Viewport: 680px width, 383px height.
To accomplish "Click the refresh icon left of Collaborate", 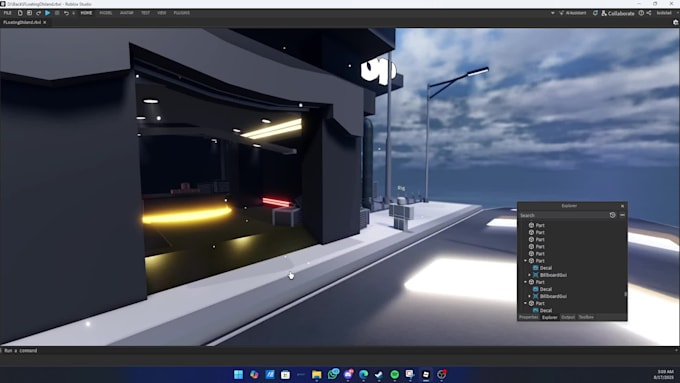I will [x=595, y=13].
